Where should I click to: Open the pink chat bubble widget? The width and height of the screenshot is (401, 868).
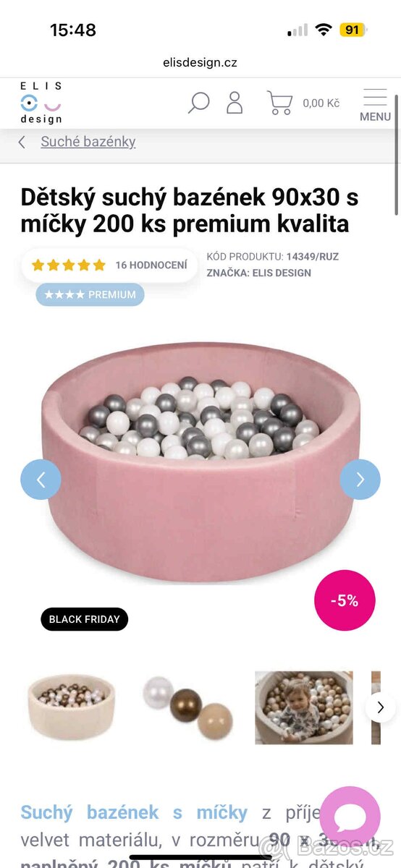(350, 817)
